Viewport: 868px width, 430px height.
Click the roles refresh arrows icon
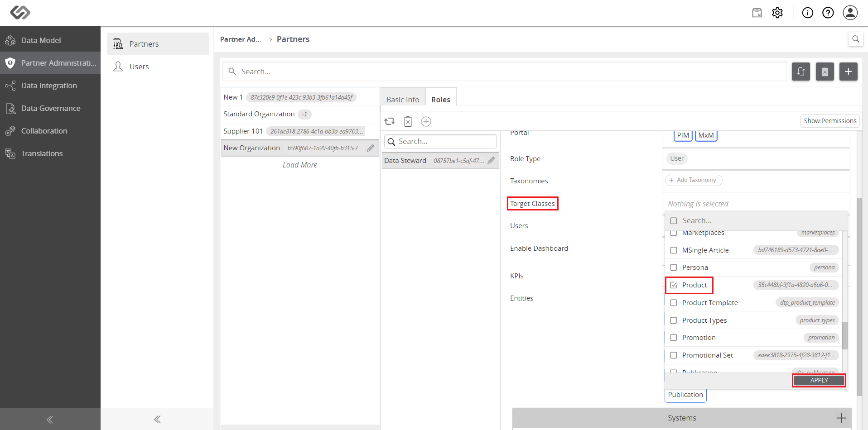click(x=390, y=121)
